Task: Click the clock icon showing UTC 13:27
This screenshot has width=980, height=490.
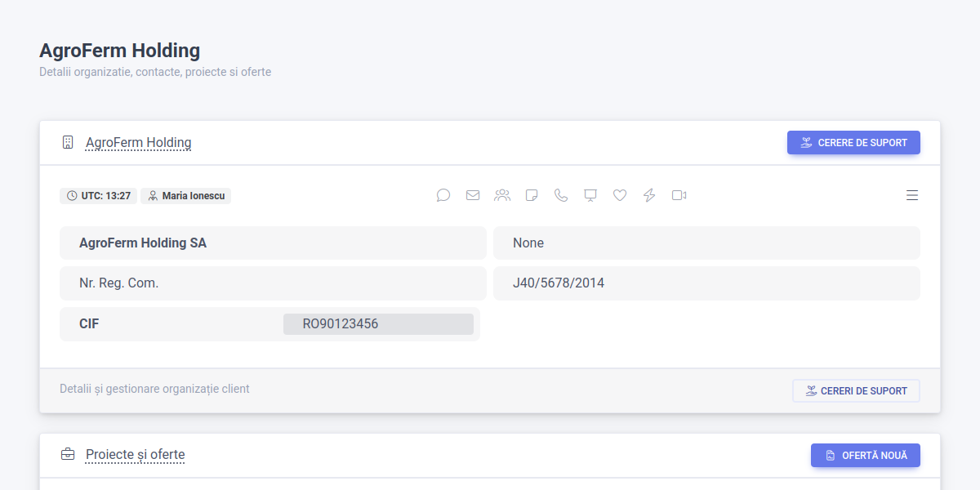Action: [70, 195]
